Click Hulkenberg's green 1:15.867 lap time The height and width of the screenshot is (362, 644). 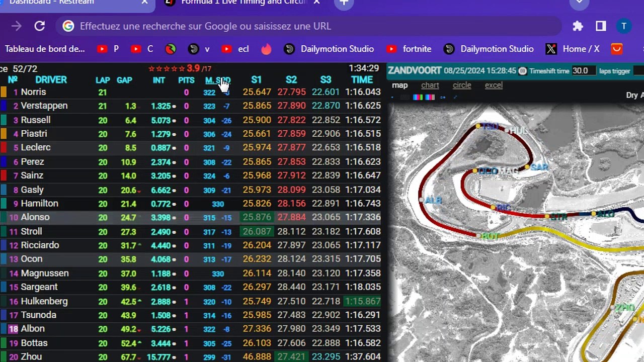(x=362, y=301)
